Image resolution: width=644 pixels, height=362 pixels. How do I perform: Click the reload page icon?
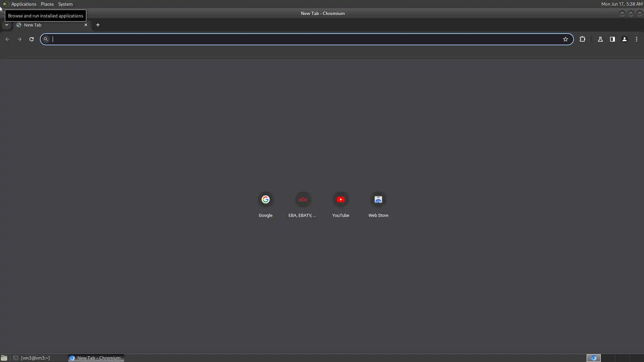click(x=32, y=39)
